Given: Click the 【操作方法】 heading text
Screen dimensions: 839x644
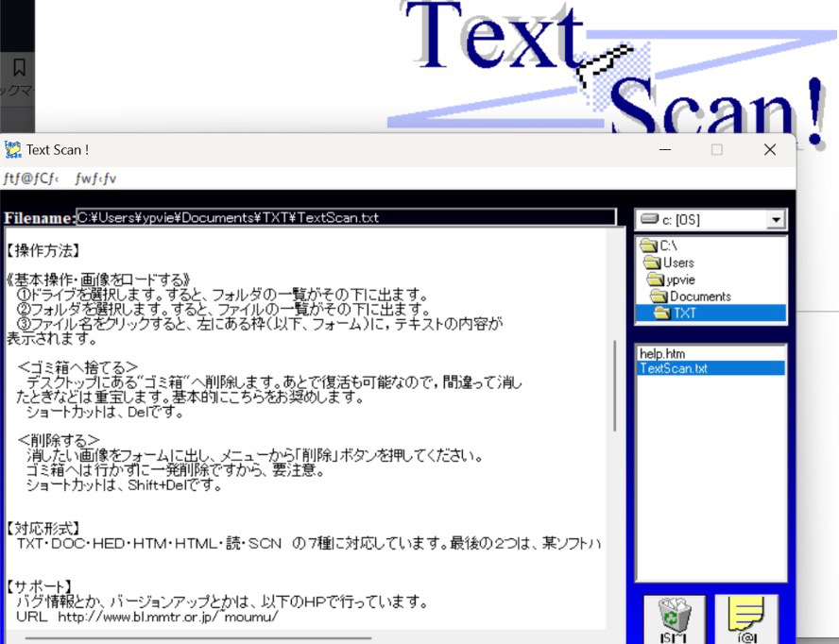Looking at the screenshot, I should pos(43,250).
